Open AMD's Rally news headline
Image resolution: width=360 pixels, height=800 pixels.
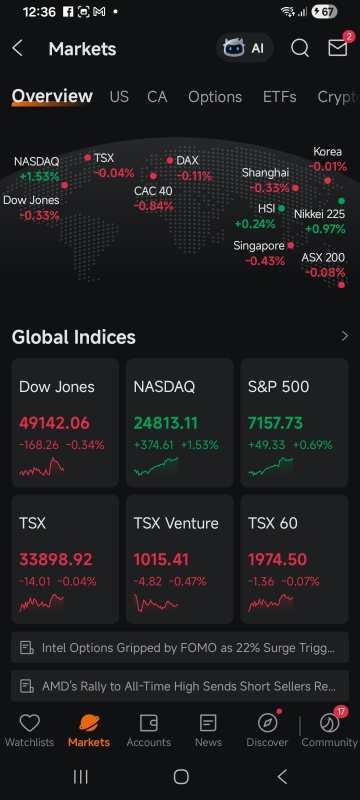(180, 686)
